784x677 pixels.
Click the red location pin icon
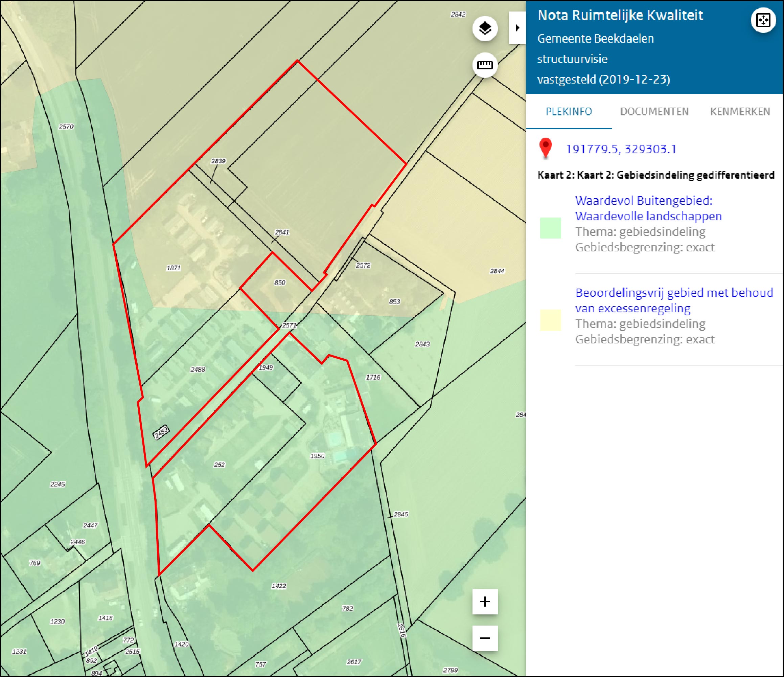click(x=545, y=148)
